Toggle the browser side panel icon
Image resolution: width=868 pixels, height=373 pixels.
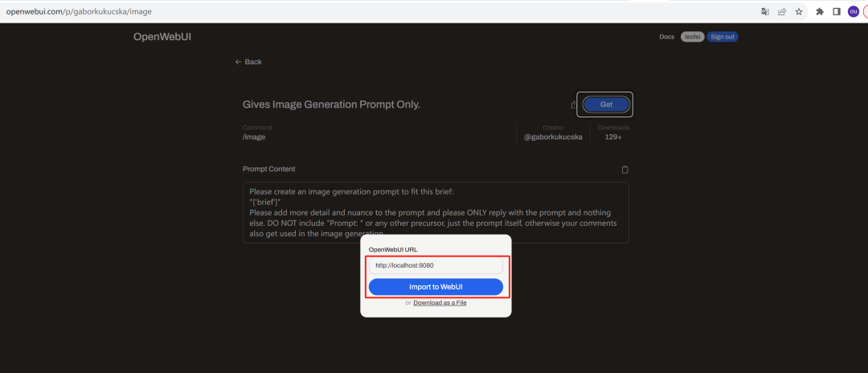point(837,11)
